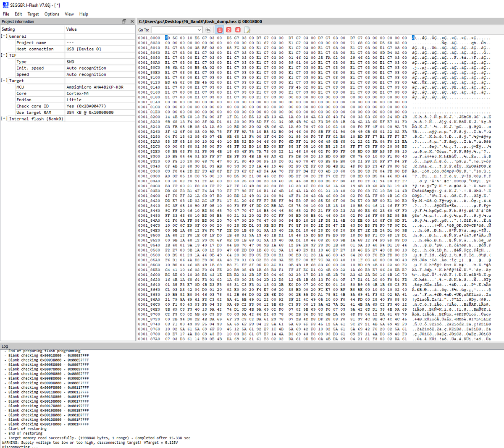This screenshot has height=448, width=504.
Task: Click the Setting column header
Action: click(32, 29)
